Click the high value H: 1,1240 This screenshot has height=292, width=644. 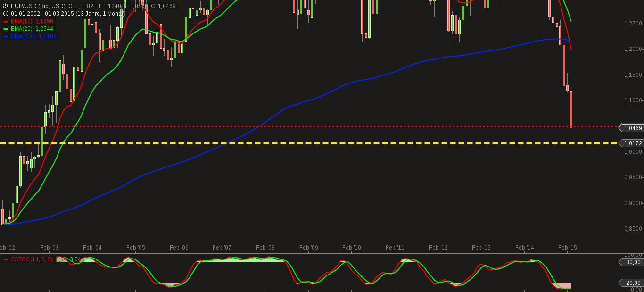pos(109,6)
